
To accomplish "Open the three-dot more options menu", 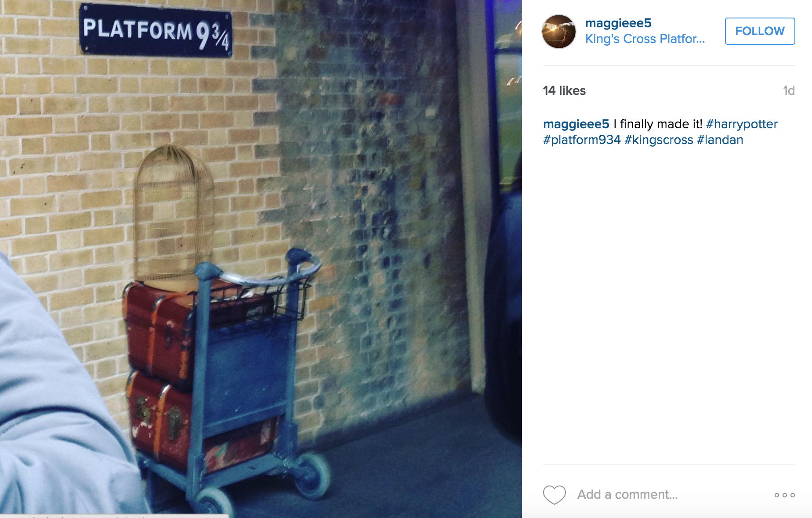I will (x=784, y=495).
